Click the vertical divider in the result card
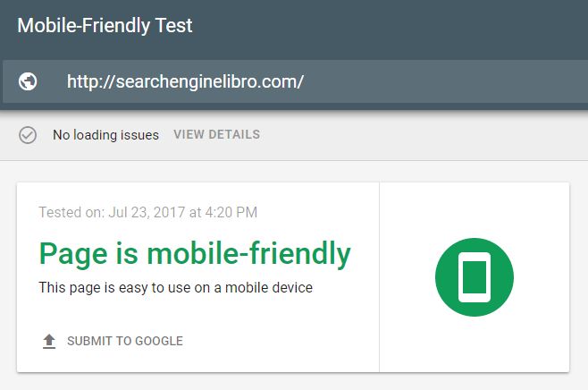This screenshot has height=390, width=588. pos(379,277)
